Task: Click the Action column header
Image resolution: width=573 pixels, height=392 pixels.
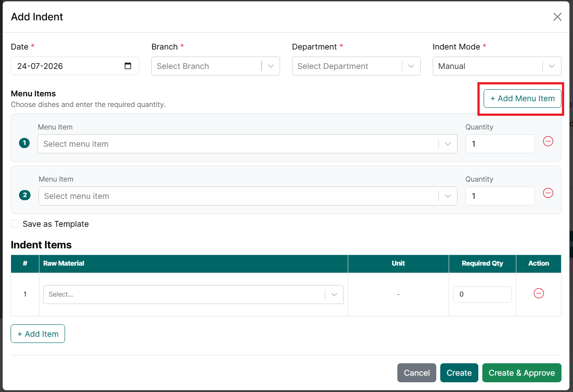Action: pos(538,263)
